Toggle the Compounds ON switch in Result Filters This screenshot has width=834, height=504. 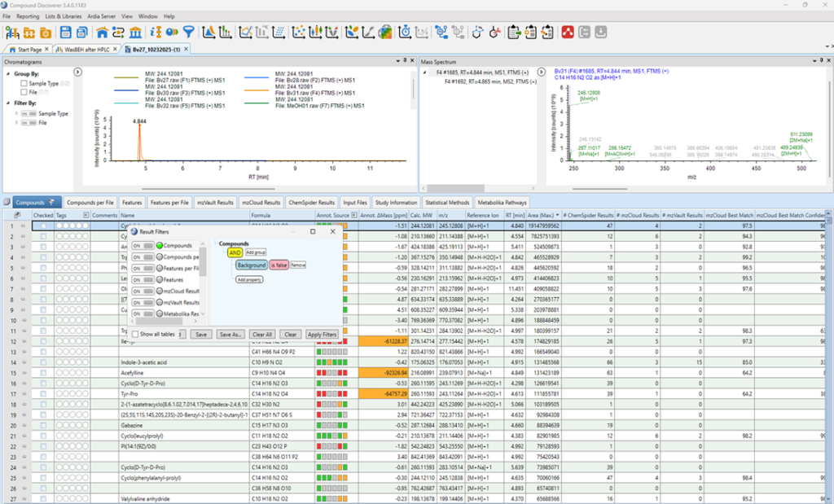[142, 245]
